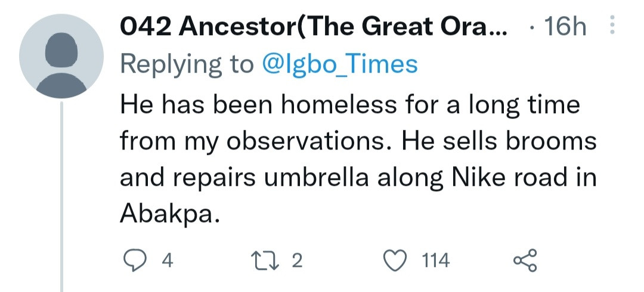Click the 114 likes count
Image resolution: width=644 pixels, height=292 pixels.
tap(435, 260)
